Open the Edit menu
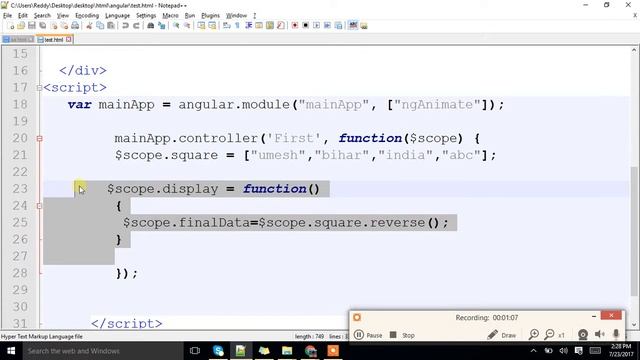Image resolution: width=640 pixels, height=360 pixels. tap(23, 16)
